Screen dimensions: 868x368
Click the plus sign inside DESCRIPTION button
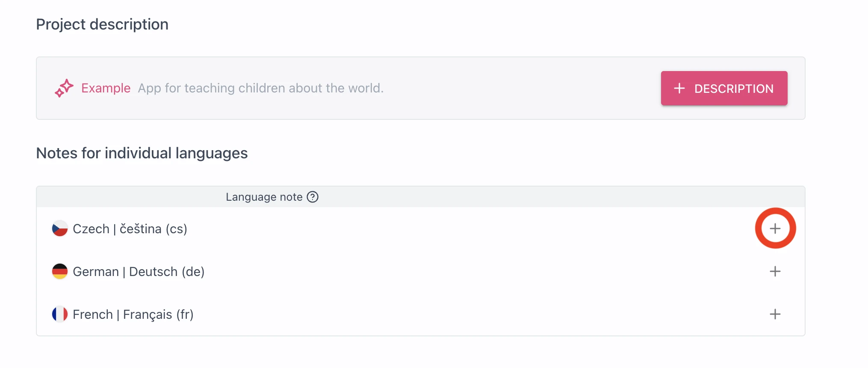point(679,89)
